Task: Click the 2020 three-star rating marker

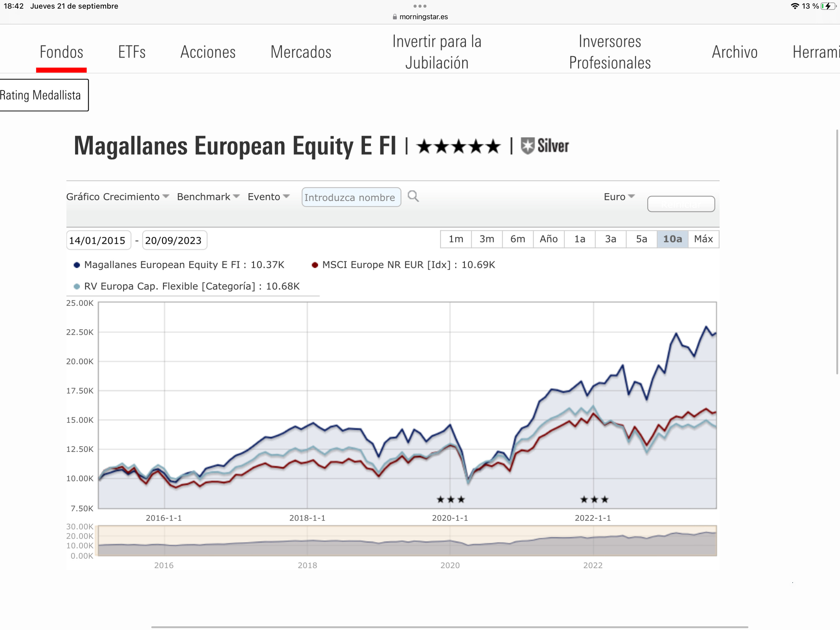Action: tap(450, 499)
